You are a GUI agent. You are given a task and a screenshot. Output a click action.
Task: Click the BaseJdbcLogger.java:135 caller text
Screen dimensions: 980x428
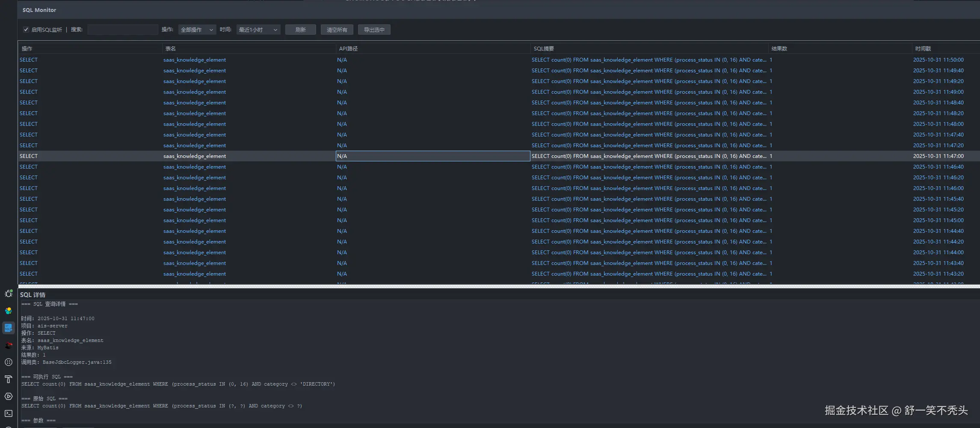tap(77, 362)
